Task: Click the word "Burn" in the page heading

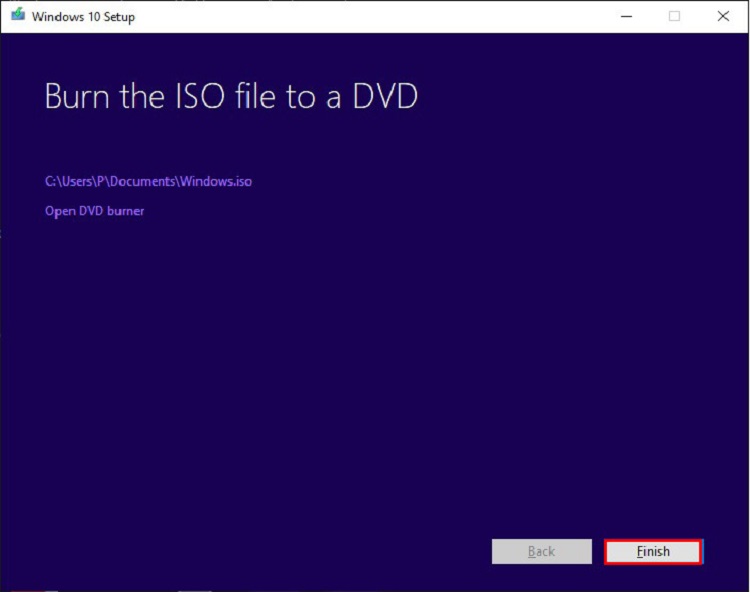Action: click(78, 97)
